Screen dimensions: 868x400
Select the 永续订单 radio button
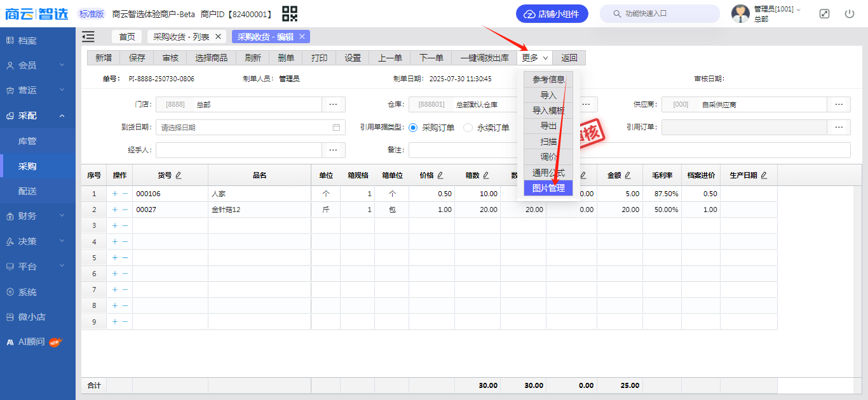pos(468,128)
